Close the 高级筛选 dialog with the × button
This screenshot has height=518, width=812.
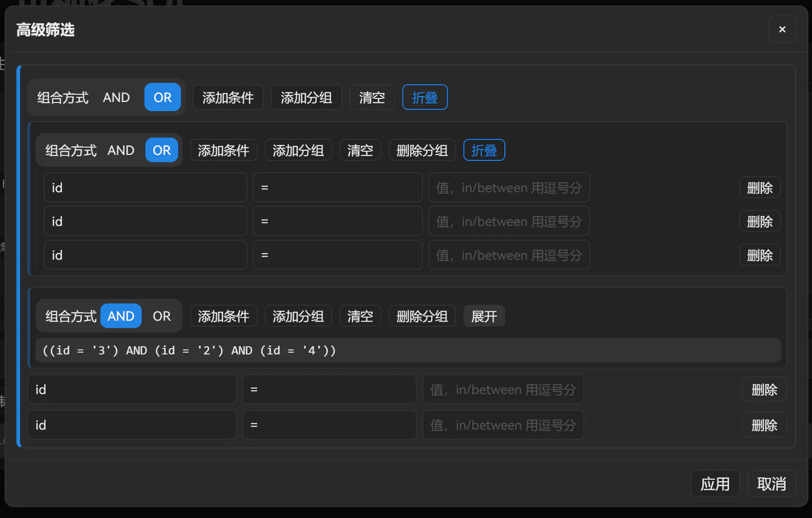(782, 30)
